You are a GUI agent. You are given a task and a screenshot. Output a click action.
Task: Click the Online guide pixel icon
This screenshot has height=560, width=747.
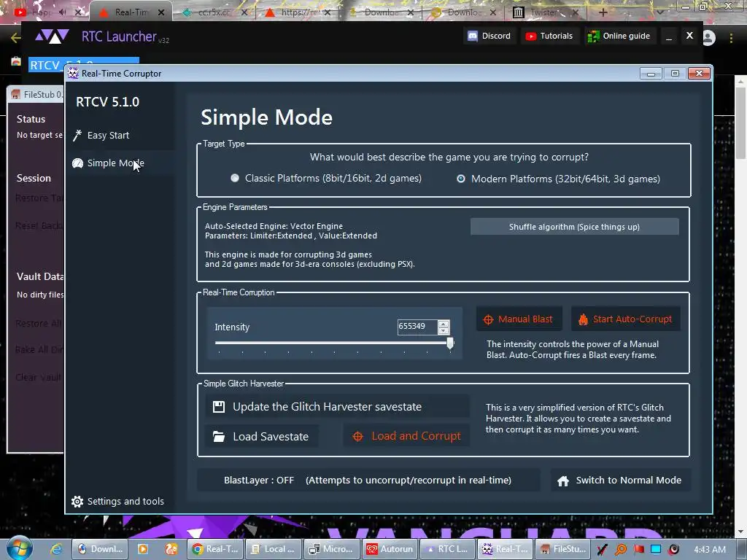click(594, 36)
